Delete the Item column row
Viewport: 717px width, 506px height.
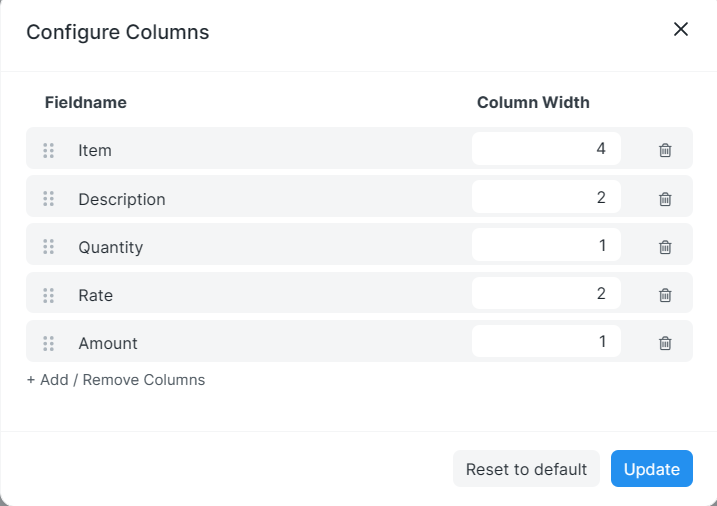click(x=665, y=150)
